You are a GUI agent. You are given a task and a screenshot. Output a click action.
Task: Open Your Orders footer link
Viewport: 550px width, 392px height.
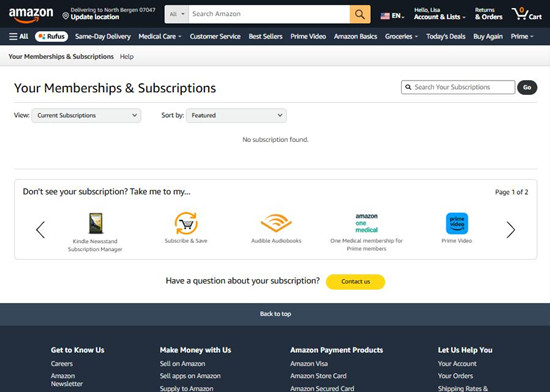[x=455, y=376]
